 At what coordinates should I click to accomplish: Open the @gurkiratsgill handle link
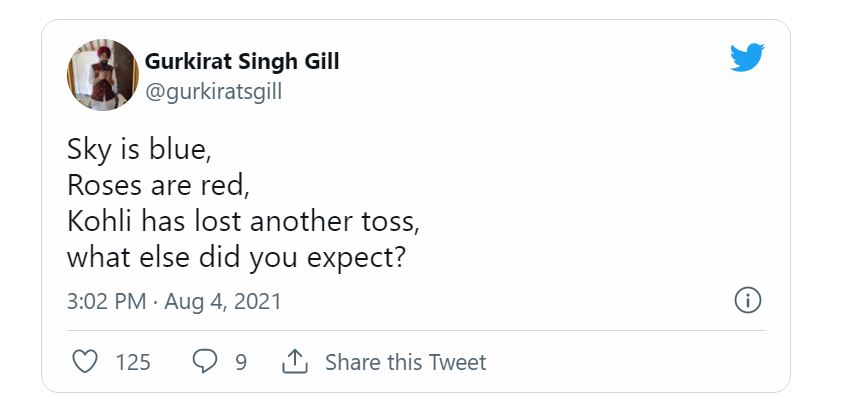coord(213,91)
